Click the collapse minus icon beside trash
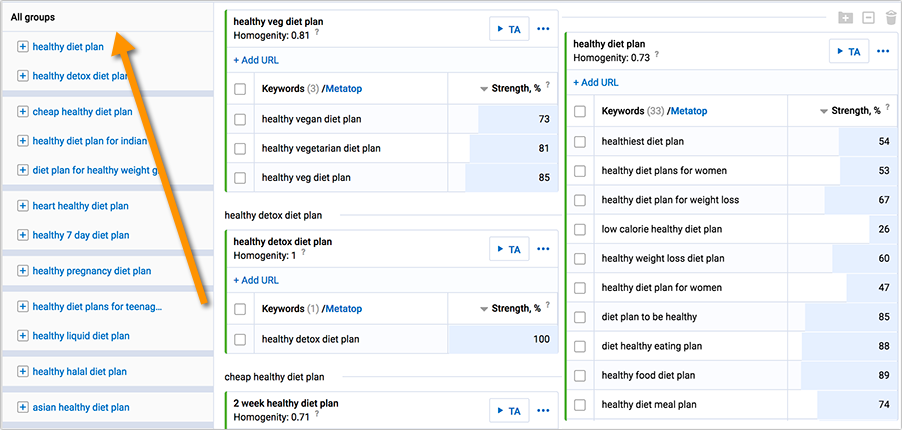The image size is (902, 430). coord(868,18)
